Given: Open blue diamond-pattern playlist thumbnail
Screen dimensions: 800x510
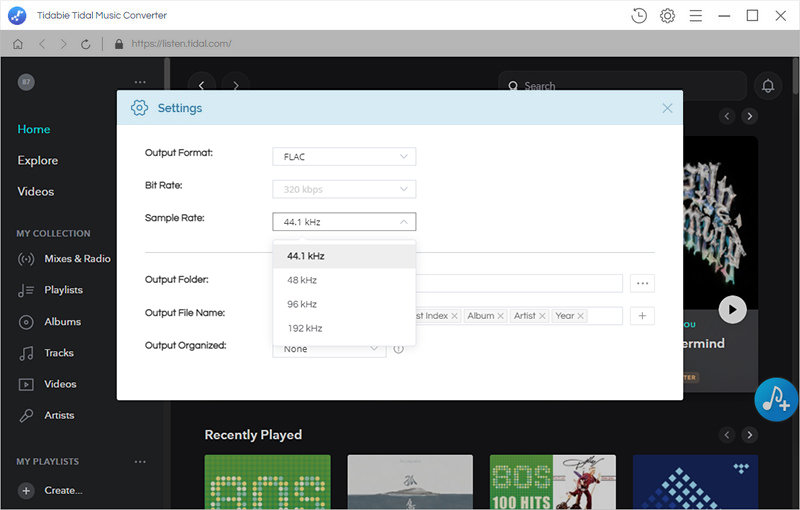Looking at the screenshot, I should tap(695, 482).
